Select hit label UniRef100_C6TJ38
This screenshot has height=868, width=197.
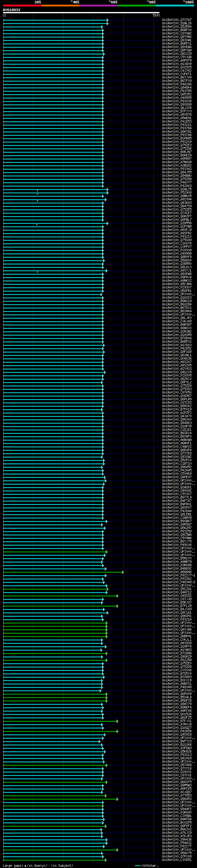pos(177,599)
